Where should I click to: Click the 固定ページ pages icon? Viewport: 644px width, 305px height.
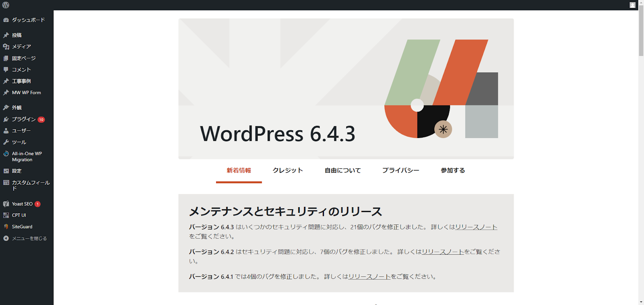pyautogui.click(x=6, y=58)
